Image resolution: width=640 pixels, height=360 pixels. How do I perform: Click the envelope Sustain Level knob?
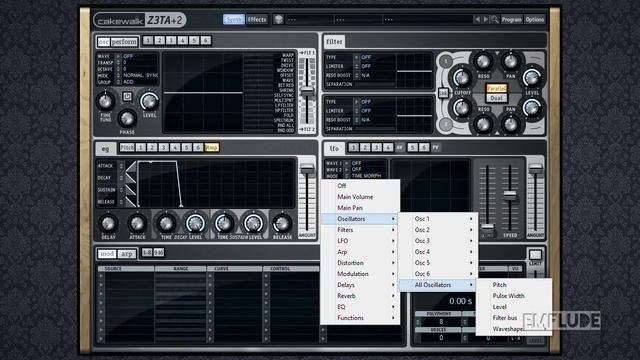coord(253,223)
